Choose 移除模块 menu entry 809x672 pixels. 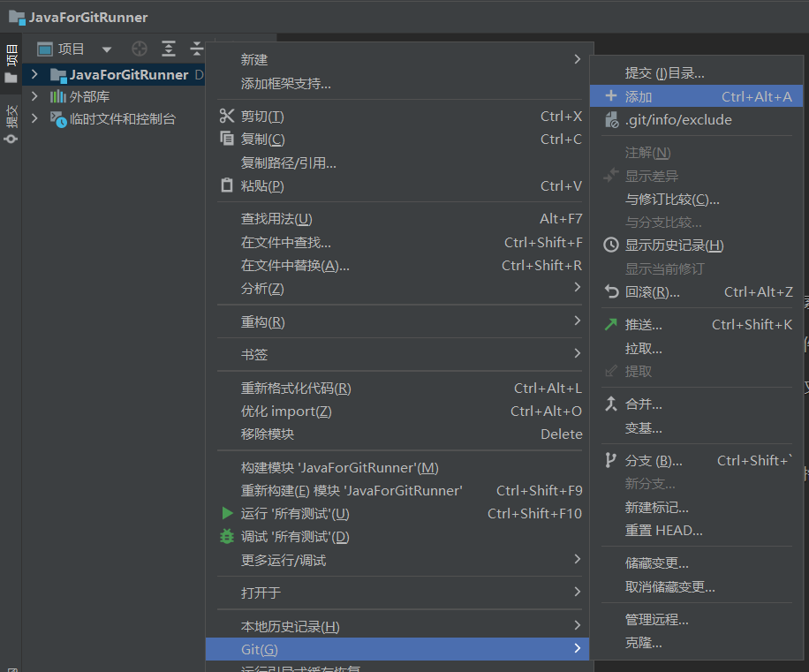point(397,434)
